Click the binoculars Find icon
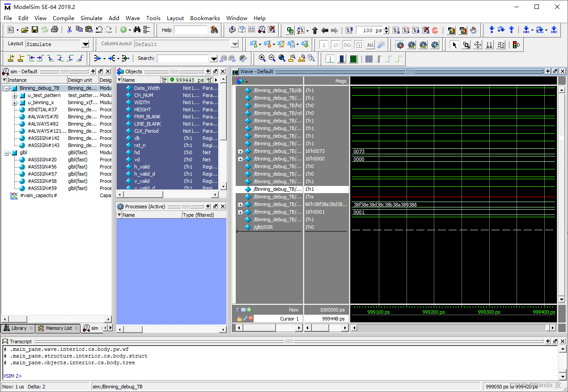The width and height of the screenshot is (568, 392). (137, 30)
